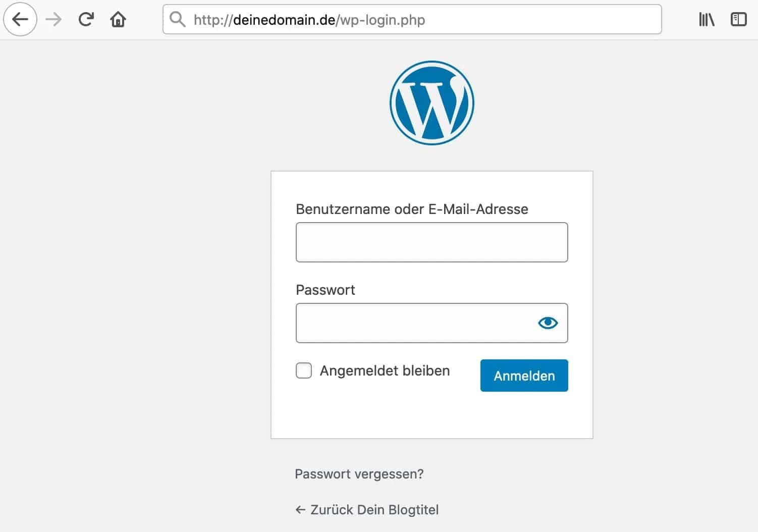The image size is (758, 532).
Task: Click inside the Passwort input field
Action: [419, 323]
